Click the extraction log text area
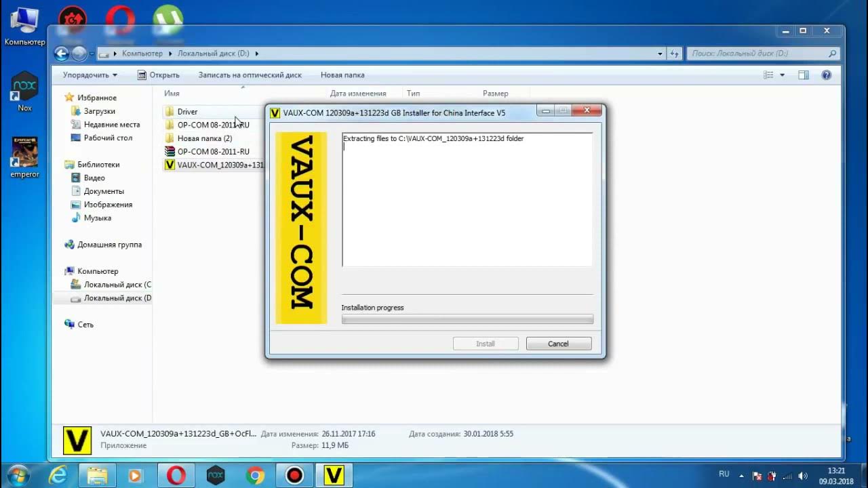868x488 pixels. point(467,199)
